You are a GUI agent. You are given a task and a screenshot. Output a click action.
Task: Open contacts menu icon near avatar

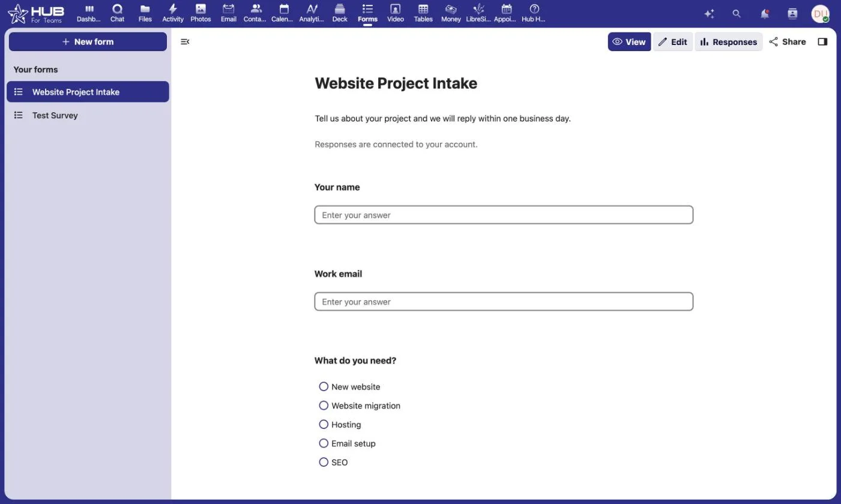coord(792,13)
